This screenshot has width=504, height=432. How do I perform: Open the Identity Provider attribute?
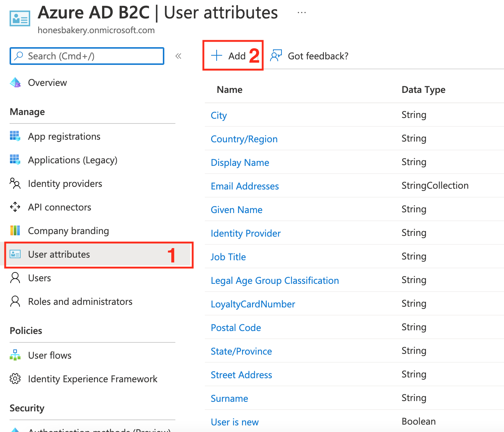point(246,233)
